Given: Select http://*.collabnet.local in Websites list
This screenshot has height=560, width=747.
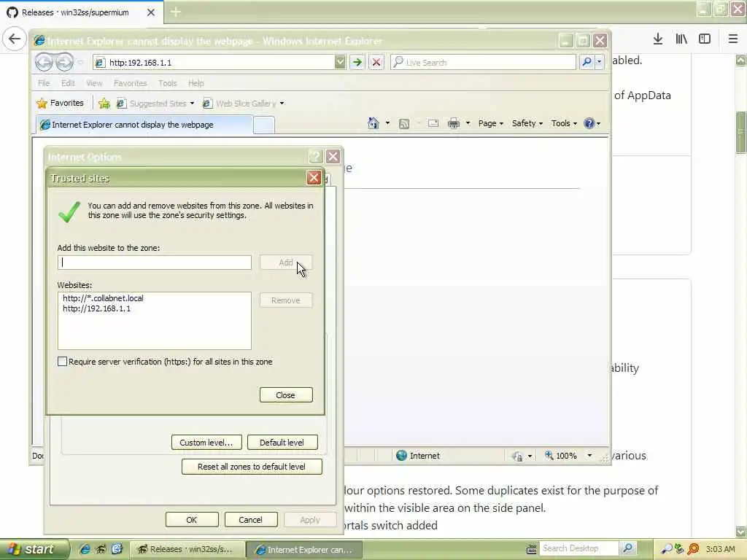Looking at the screenshot, I should (x=103, y=298).
